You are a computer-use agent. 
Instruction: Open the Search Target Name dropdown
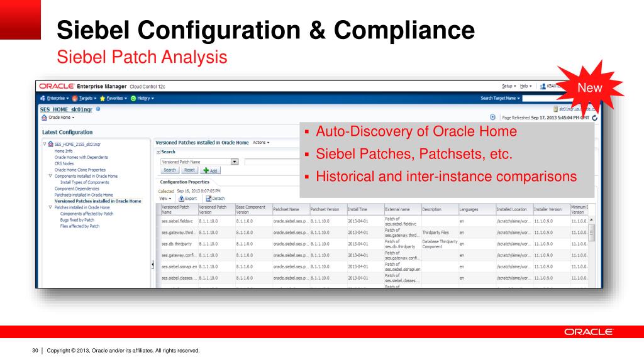click(500, 99)
